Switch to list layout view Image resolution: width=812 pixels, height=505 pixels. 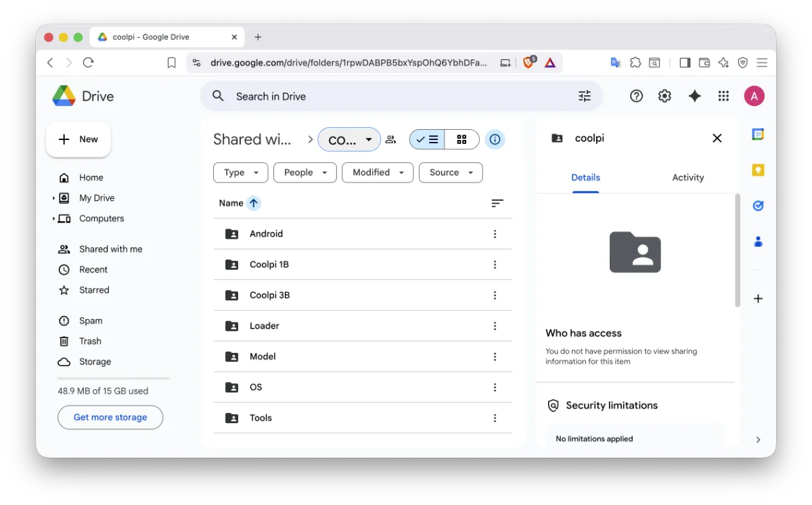(x=427, y=140)
